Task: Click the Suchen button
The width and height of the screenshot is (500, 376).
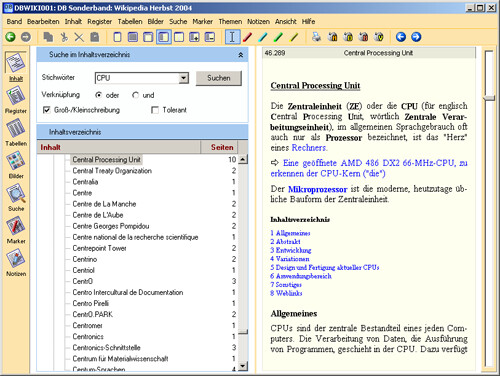Action: [219, 78]
